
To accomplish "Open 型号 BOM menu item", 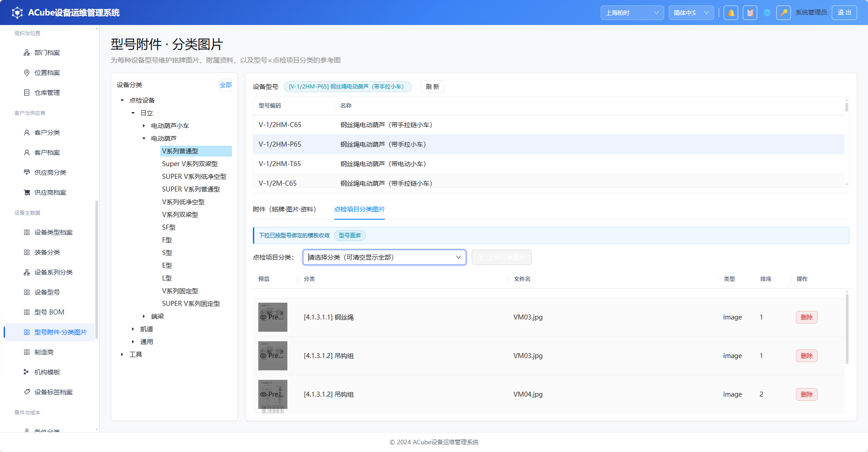I will pos(49,312).
